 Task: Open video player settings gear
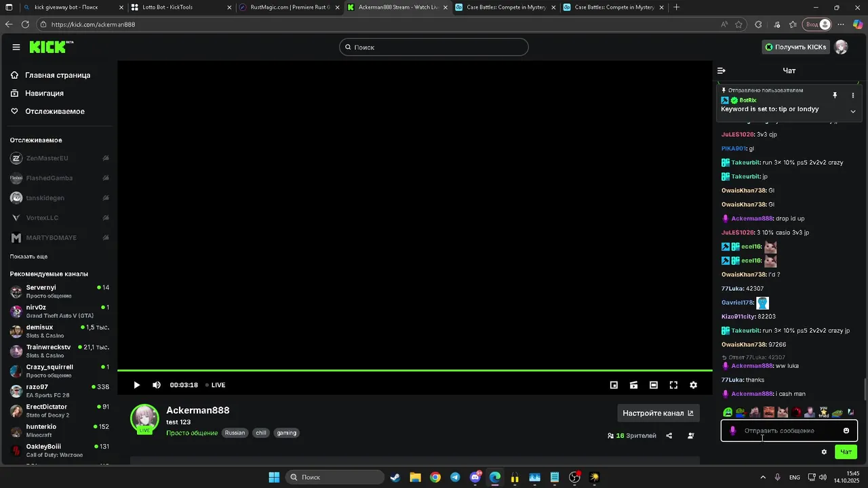(x=693, y=385)
